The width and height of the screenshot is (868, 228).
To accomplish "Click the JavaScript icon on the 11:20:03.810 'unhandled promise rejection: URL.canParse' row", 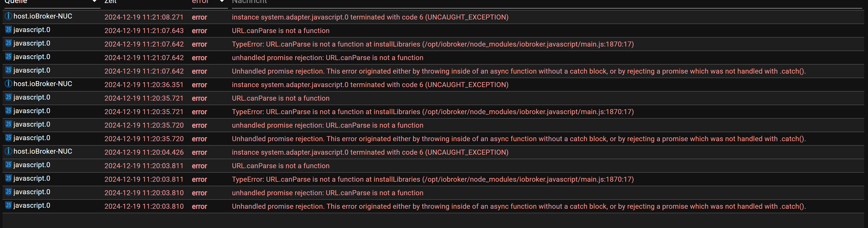I will [x=8, y=191].
